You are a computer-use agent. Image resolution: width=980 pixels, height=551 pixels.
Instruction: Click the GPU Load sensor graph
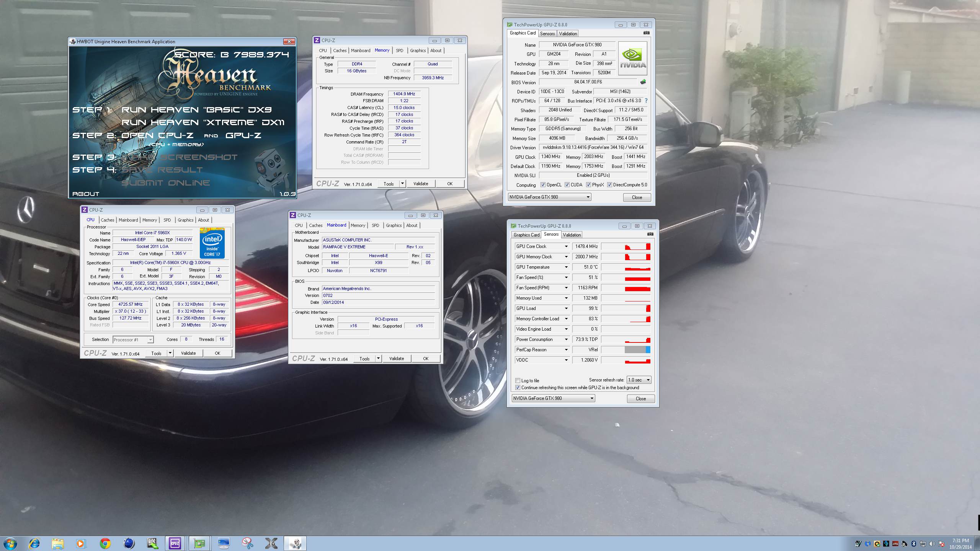click(626, 308)
